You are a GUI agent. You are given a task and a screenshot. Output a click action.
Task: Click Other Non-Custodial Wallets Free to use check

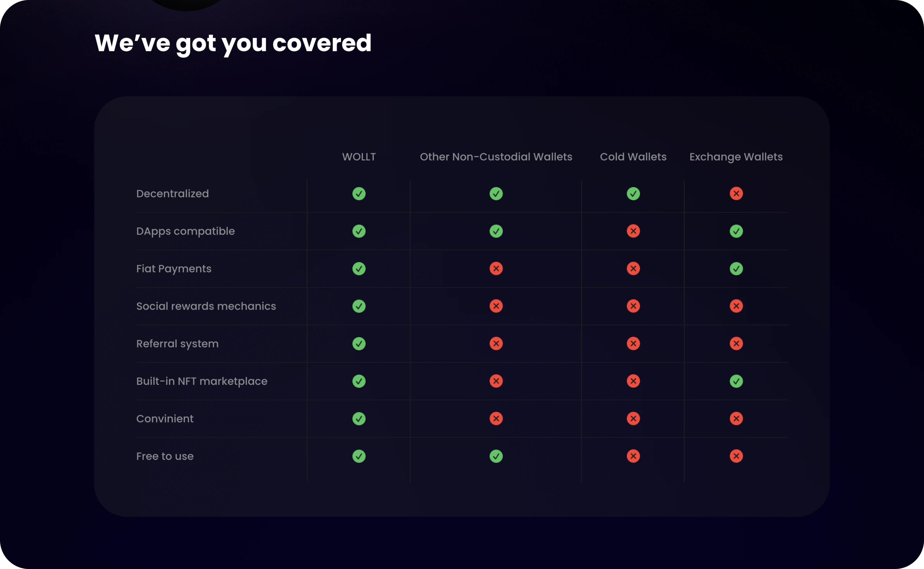pos(496,456)
